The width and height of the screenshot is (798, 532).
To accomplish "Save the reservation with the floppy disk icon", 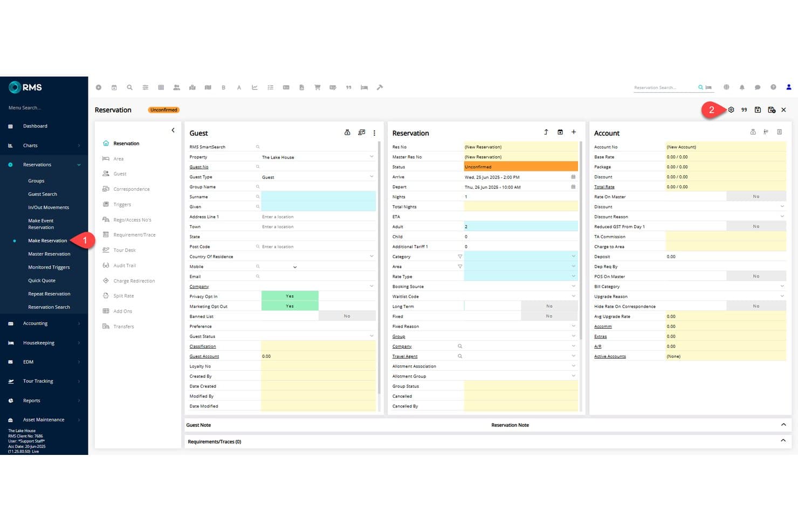I will [x=758, y=110].
